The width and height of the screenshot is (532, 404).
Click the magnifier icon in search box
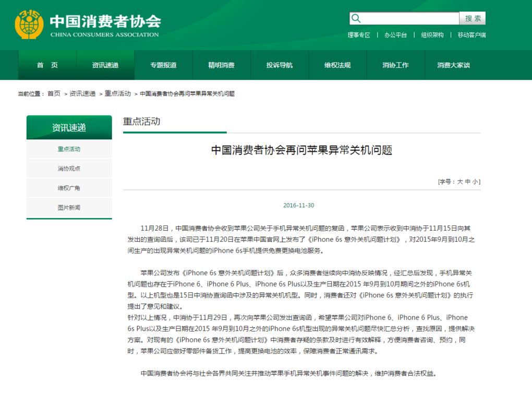[x=356, y=18]
